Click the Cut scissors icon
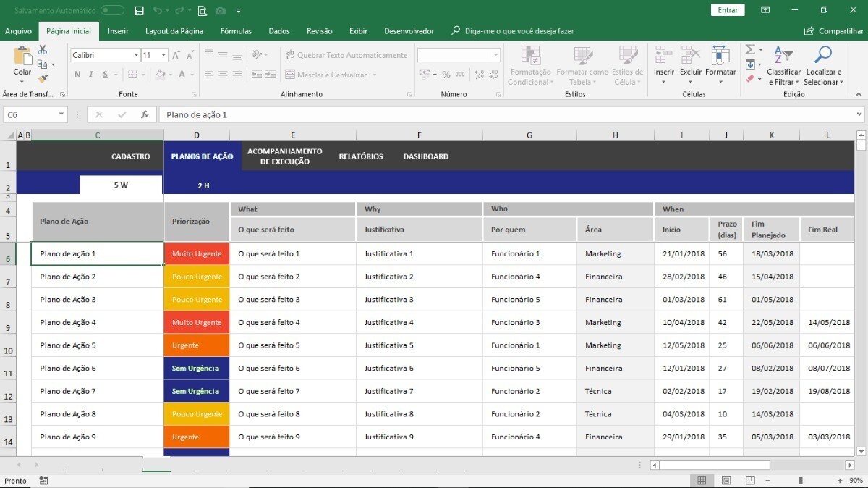 43,49
